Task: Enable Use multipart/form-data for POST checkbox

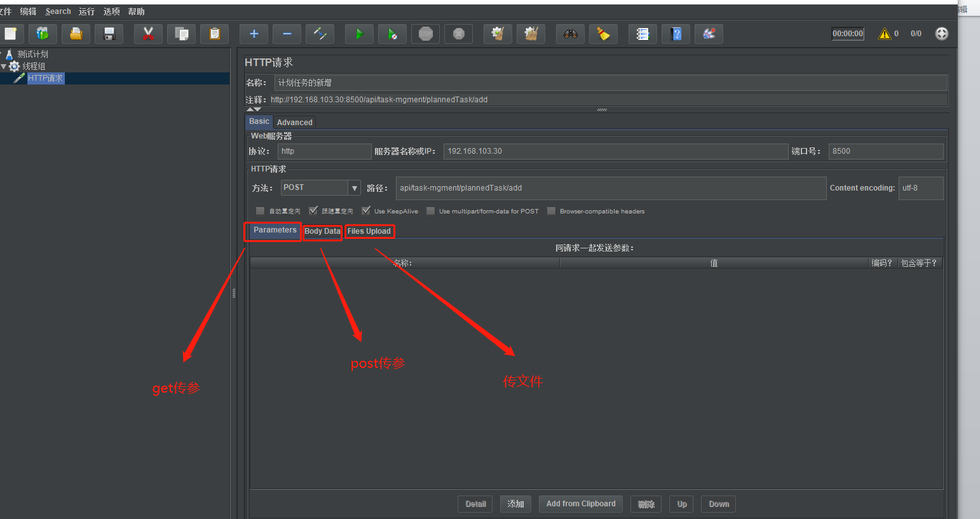Action: tap(430, 211)
